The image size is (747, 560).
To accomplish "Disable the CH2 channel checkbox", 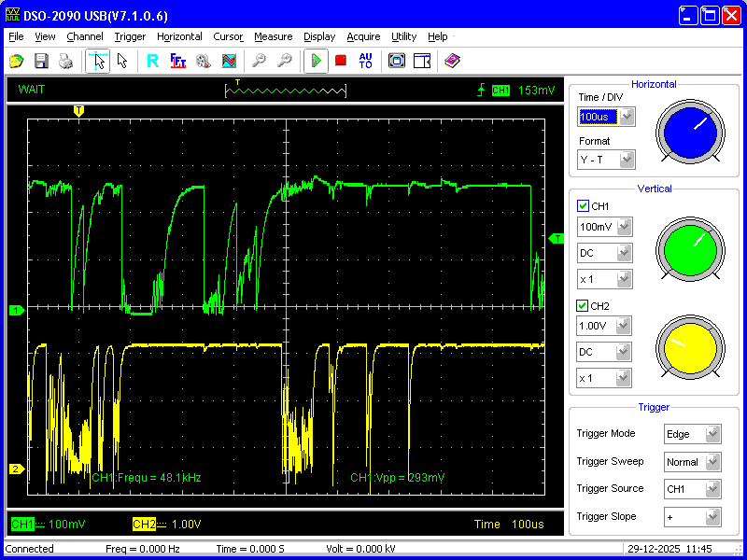I will [x=584, y=305].
